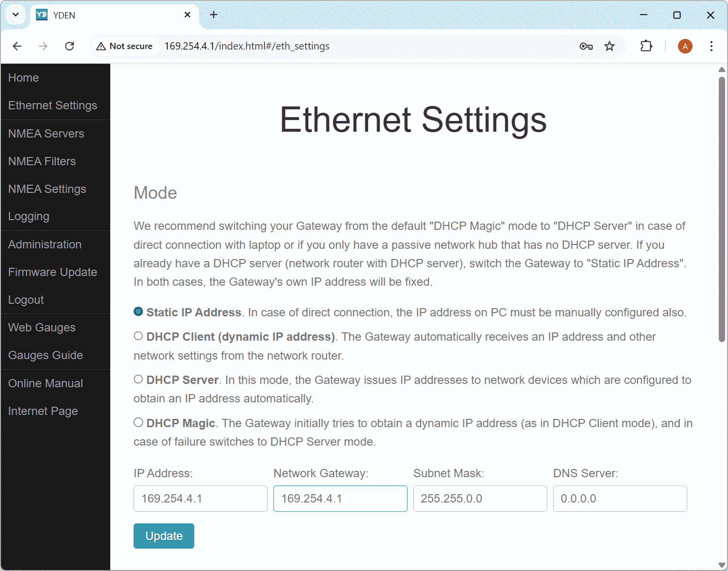Open the browser three-dot menu

pos(711,46)
